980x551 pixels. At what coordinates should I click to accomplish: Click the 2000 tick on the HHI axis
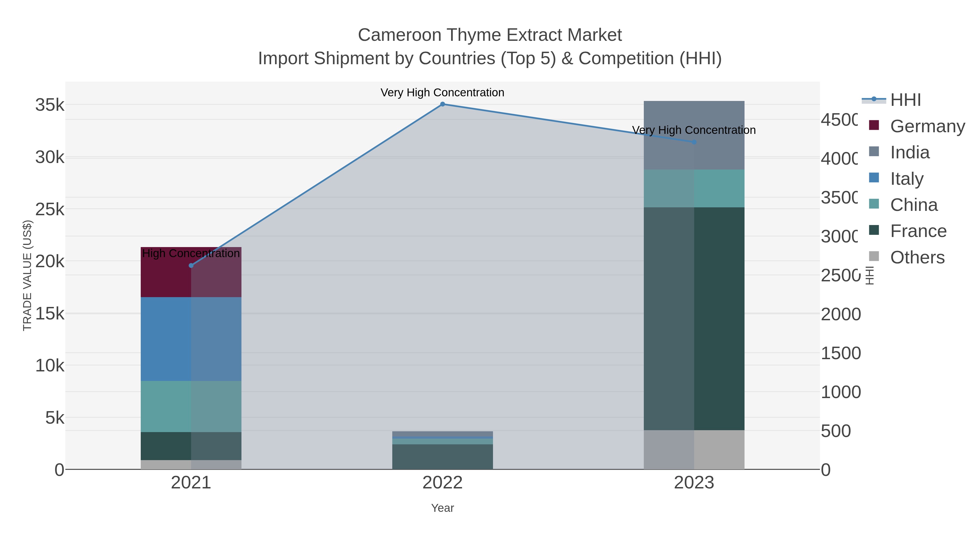pyautogui.click(x=841, y=315)
